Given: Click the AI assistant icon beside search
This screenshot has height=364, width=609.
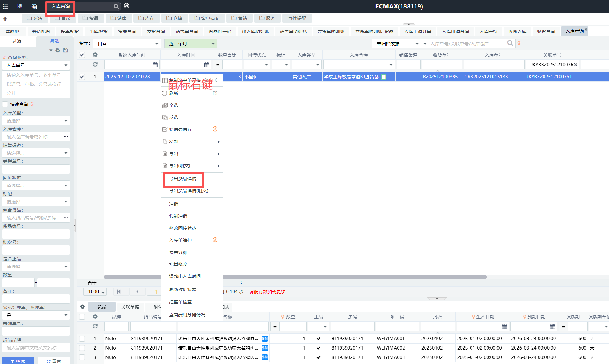Looking at the screenshot, I should tap(127, 6).
